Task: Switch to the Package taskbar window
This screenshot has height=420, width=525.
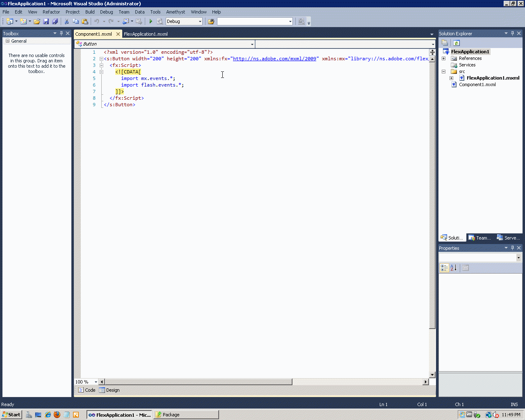Action: pos(186,415)
